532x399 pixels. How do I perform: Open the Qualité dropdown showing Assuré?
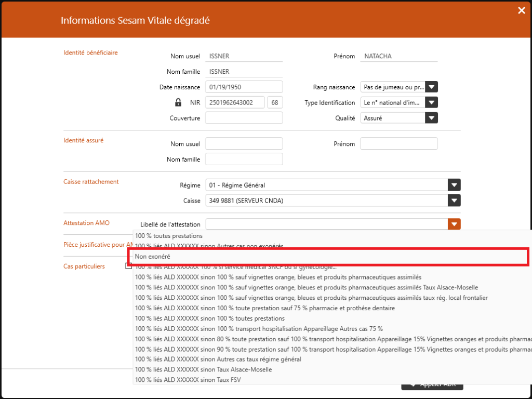pyautogui.click(x=432, y=117)
